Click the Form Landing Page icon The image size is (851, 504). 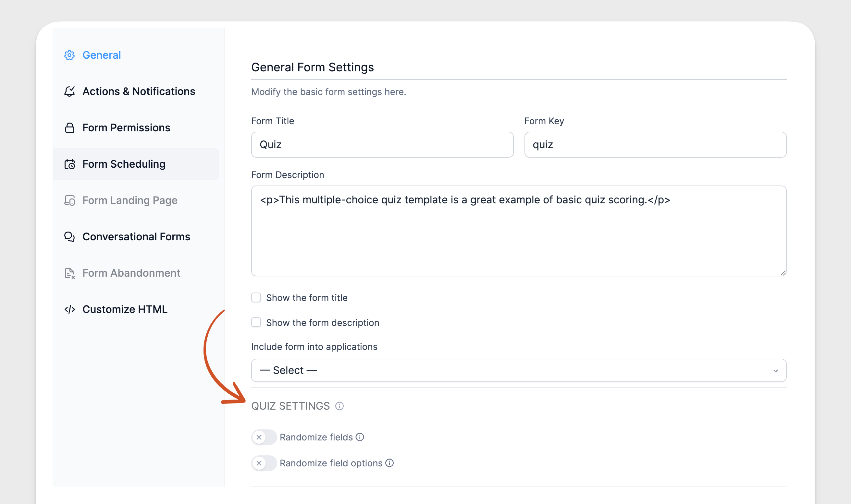click(69, 200)
